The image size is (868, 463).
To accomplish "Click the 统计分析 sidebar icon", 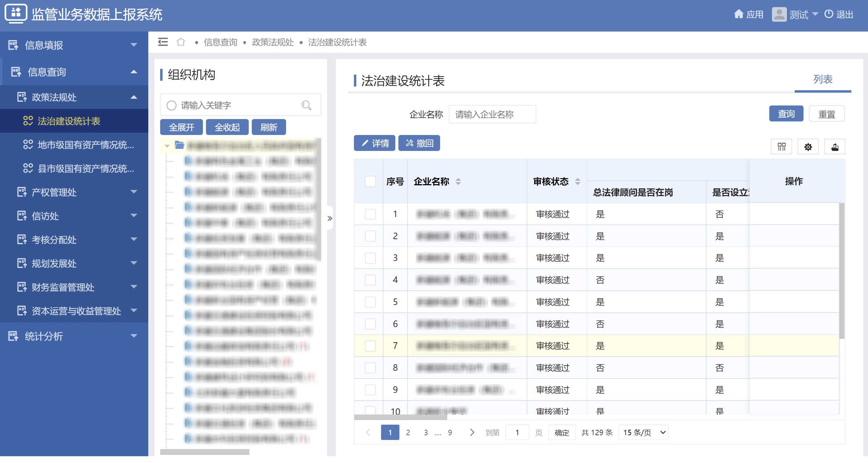I will pos(13,336).
